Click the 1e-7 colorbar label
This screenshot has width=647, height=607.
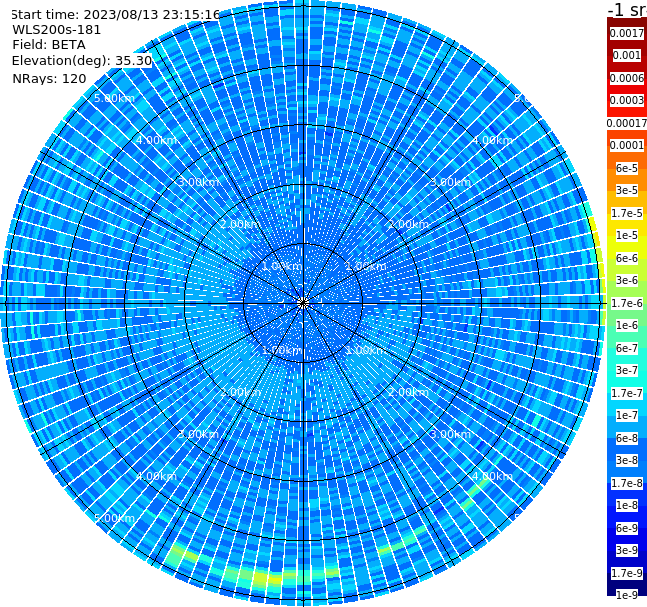tap(627, 415)
